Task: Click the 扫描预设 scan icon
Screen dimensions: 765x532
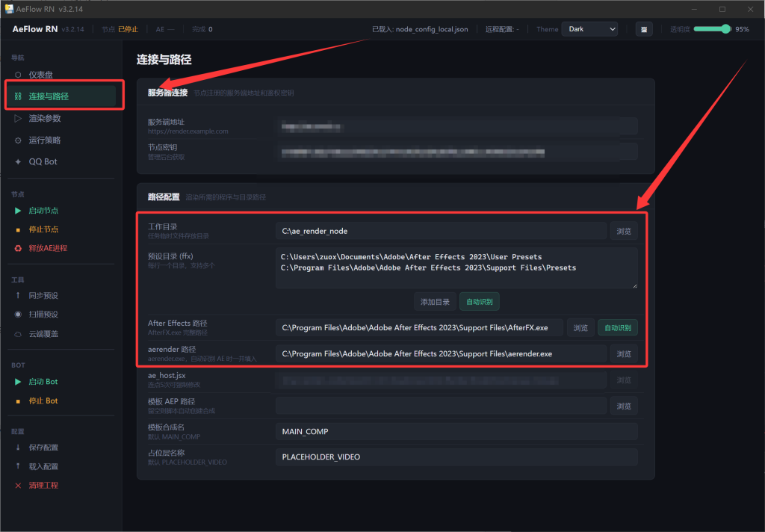Action: tap(18, 315)
